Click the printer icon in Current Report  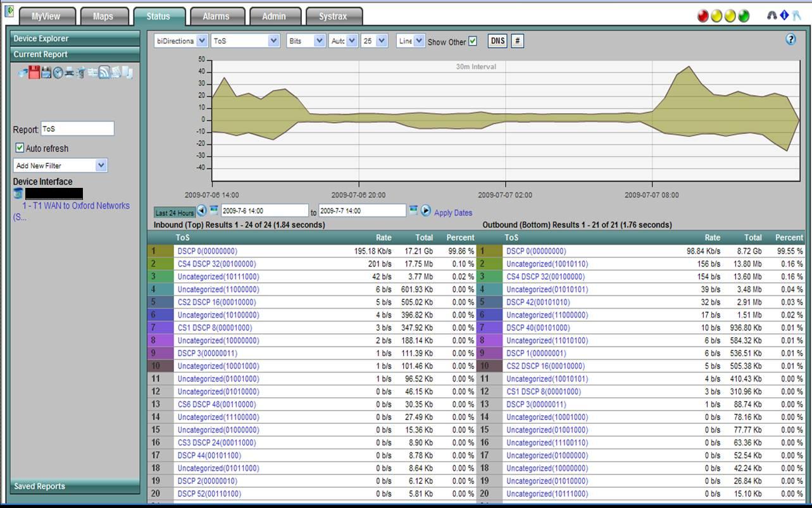coord(70,72)
